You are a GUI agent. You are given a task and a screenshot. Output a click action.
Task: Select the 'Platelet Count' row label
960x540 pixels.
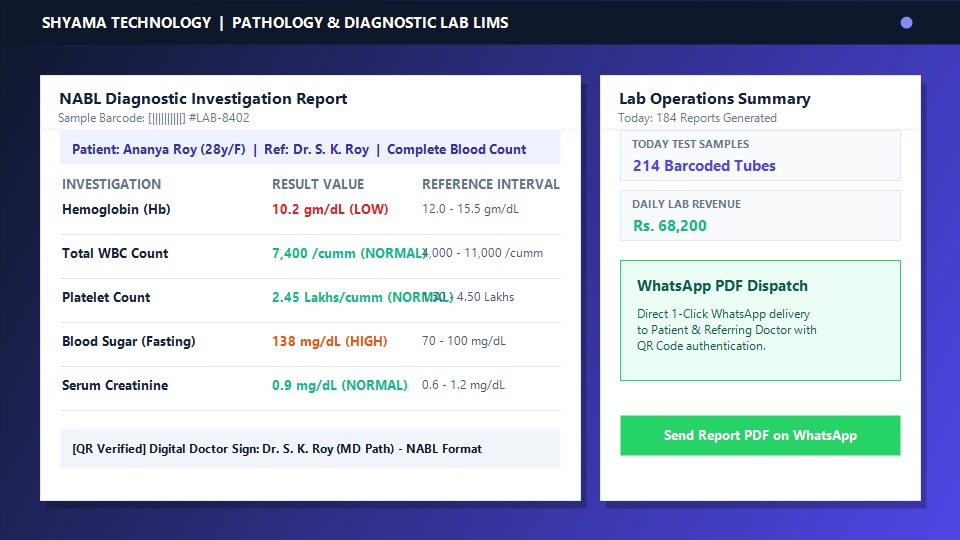[106, 298]
